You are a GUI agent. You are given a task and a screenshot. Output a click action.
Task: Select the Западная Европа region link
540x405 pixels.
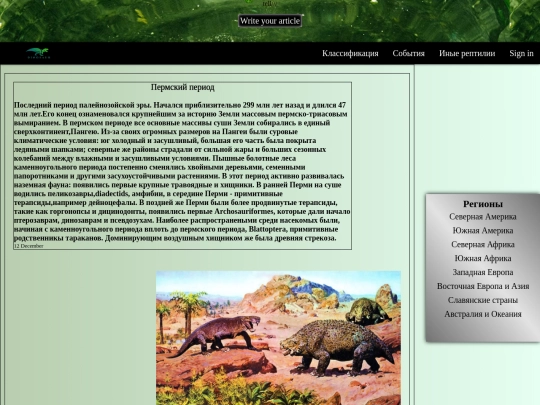482,272
